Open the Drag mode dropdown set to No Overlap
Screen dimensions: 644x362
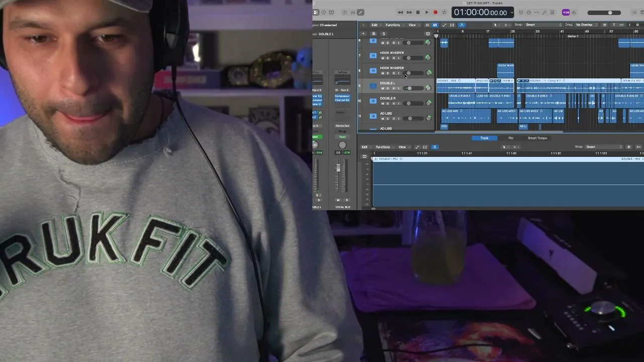[587, 25]
